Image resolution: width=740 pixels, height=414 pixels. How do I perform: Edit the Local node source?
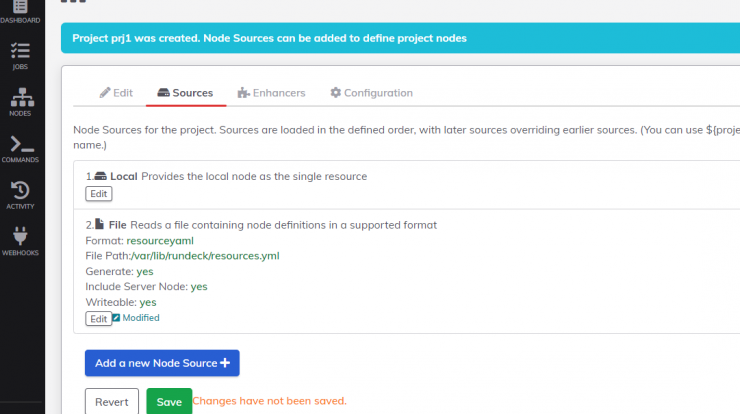click(x=99, y=194)
